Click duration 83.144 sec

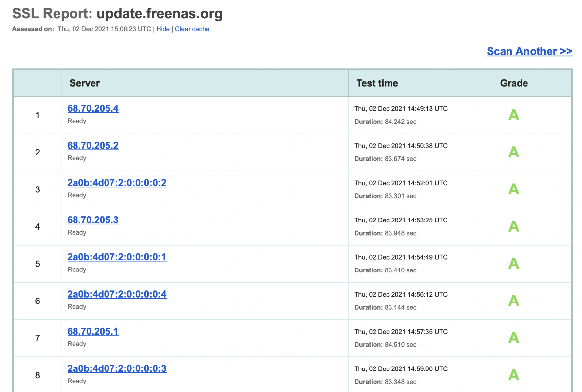point(385,308)
